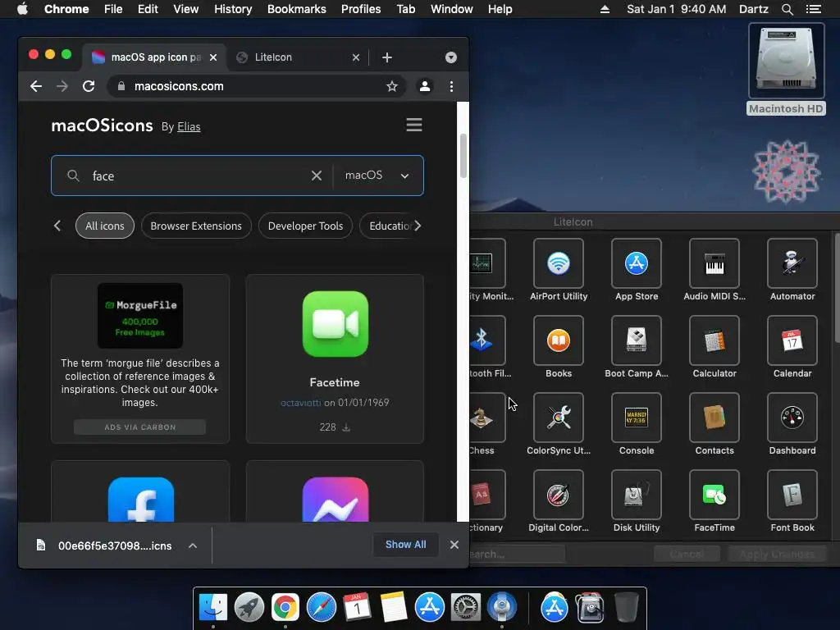The width and height of the screenshot is (840, 630).
Task: Expand the downloaded icns file options chevron
Action: [193, 546]
